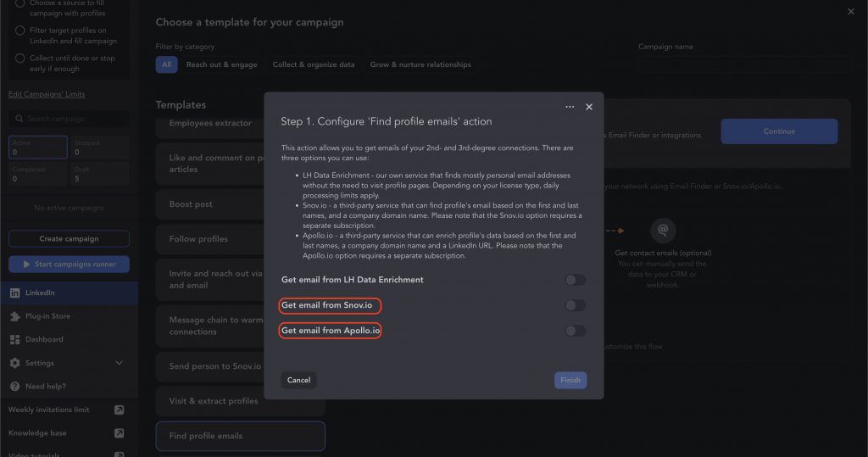Open the Dashboard grid icon
Viewport: 868px width, 457px height.
pyautogui.click(x=15, y=339)
